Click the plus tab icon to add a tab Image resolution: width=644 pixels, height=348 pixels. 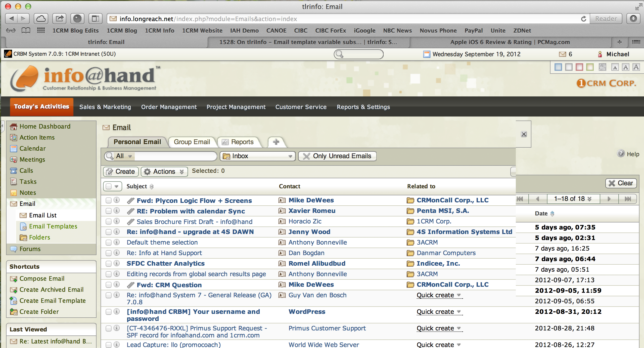point(276,142)
